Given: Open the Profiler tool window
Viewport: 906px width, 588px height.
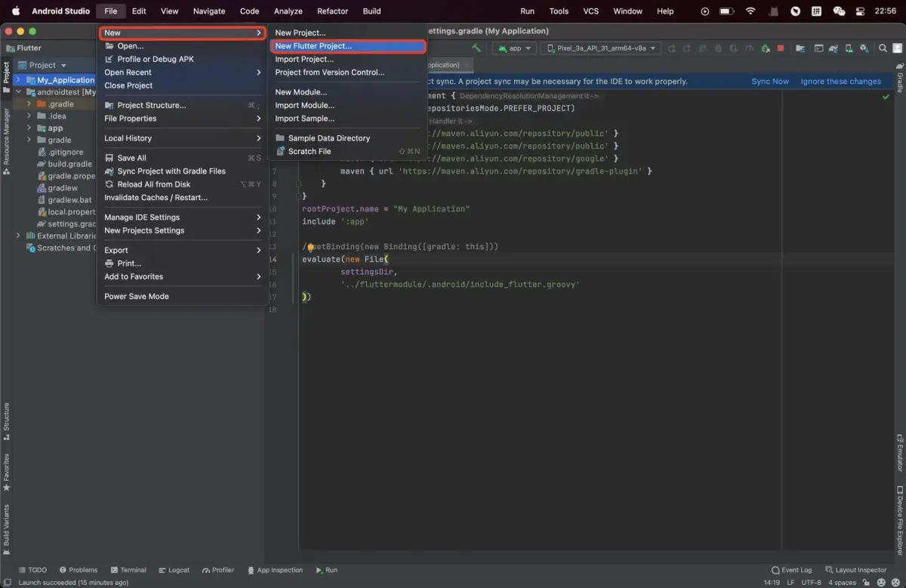Looking at the screenshot, I should click(x=217, y=570).
